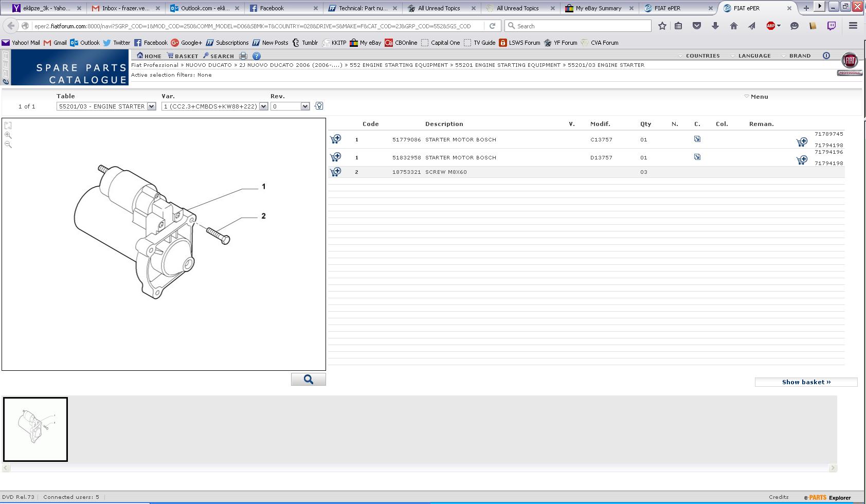The width and height of the screenshot is (866, 504).
Task: Open the Table dropdown 55201/03 - ENGINE STARTER
Action: (106, 106)
